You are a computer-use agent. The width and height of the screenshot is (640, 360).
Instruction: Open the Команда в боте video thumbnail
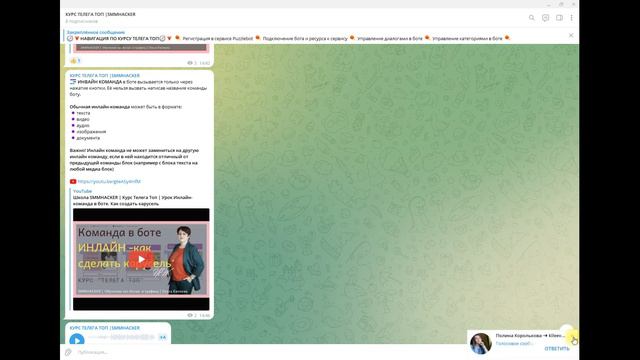point(141,259)
